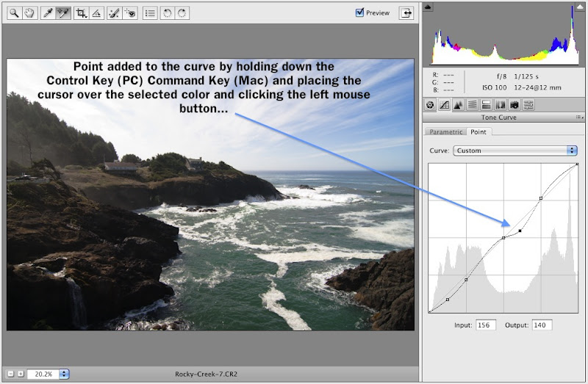Rotate image 90° counterclockwise
The width and height of the screenshot is (588, 384).
tap(167, 12)
